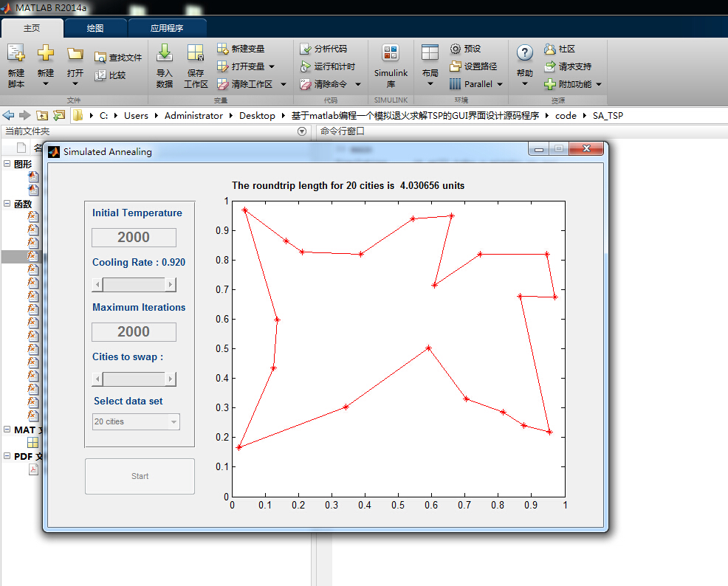Collapse the MAT files group
Image resolution: width=728 pixels, height=586 pixels.
click(7, 430)
